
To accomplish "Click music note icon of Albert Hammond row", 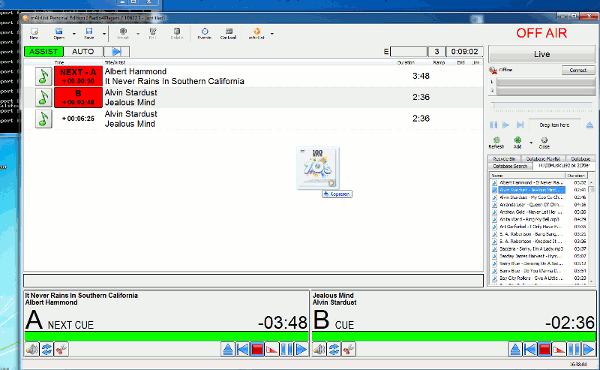I will click(43, 76).
